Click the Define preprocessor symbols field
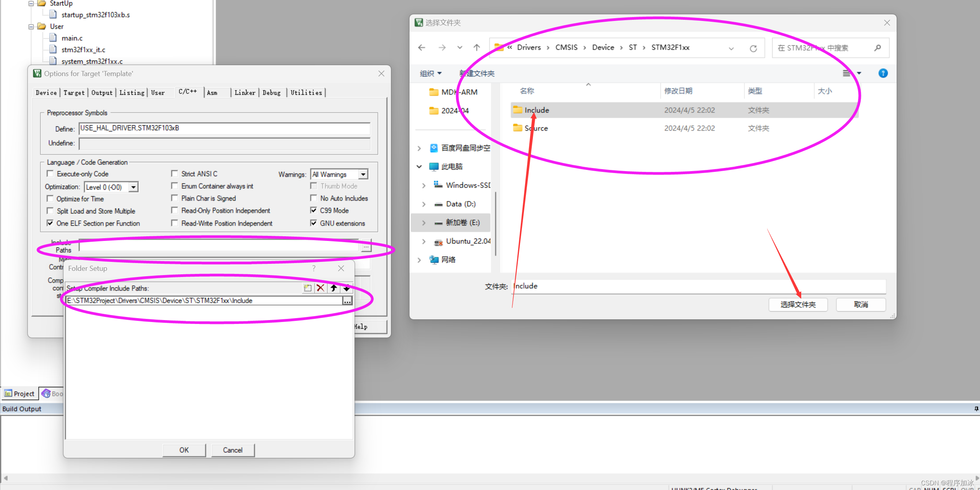Viewport: 980px width, 490px height. tap(224, 128)
